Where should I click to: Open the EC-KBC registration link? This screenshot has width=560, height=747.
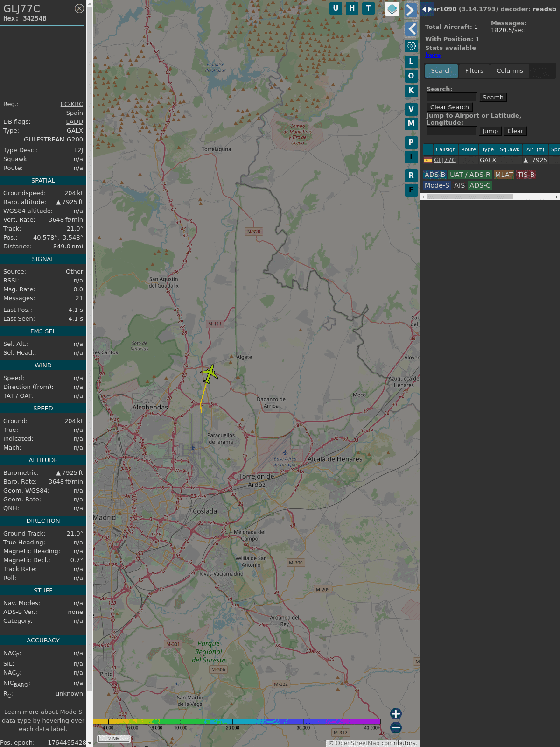[71, 104]
